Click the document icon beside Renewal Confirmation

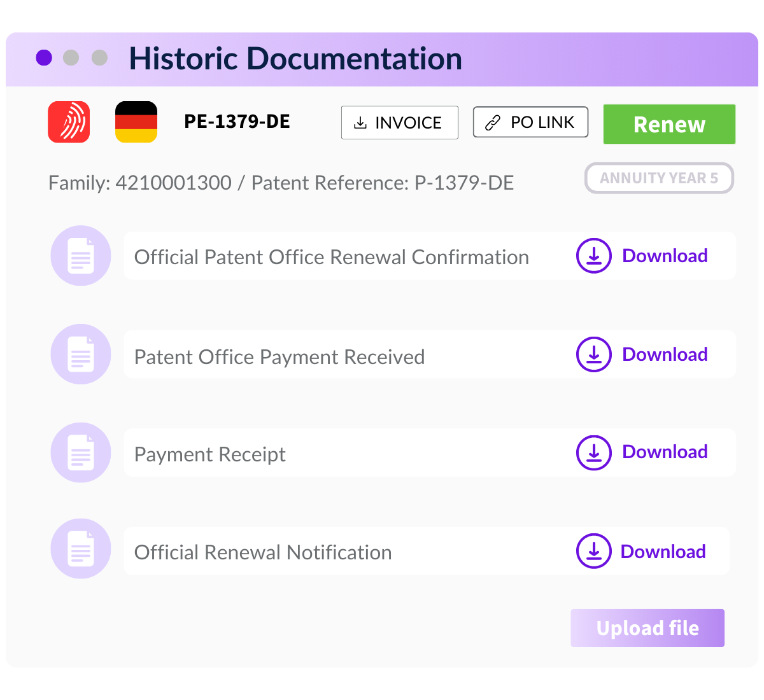pos(80,255)
